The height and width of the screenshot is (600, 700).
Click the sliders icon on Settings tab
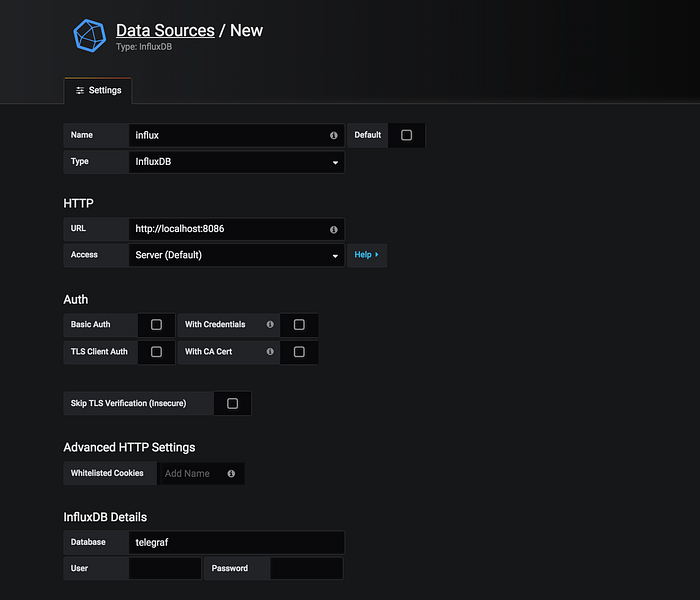click(80, 91)
